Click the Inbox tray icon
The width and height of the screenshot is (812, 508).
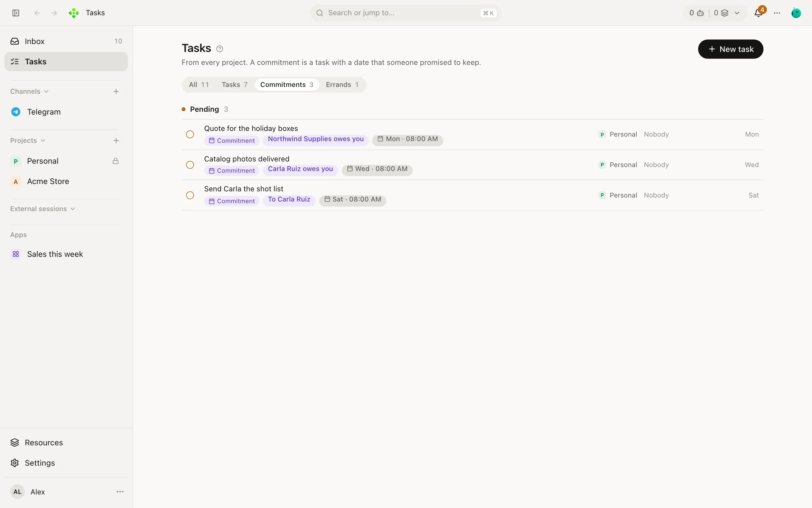[x=15, y=41]
